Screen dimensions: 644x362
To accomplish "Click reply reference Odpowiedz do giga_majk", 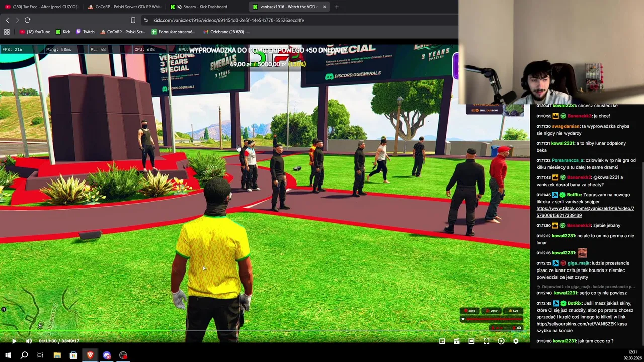I will (x=586, y=287).
